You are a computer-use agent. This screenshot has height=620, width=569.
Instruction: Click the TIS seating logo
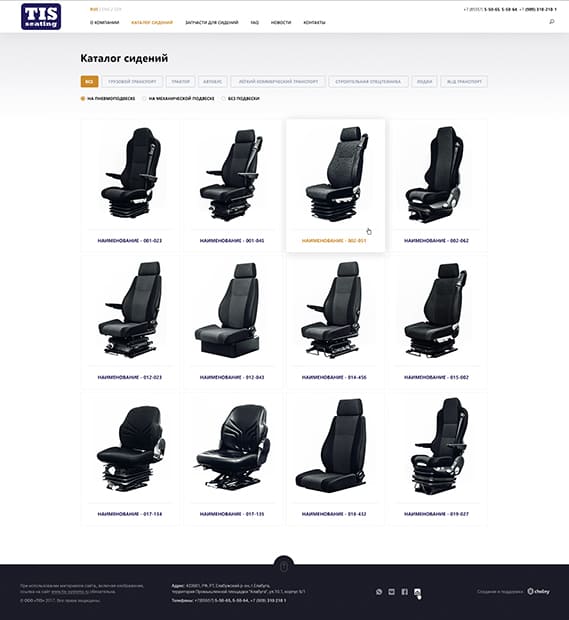(x=41, y=17)
